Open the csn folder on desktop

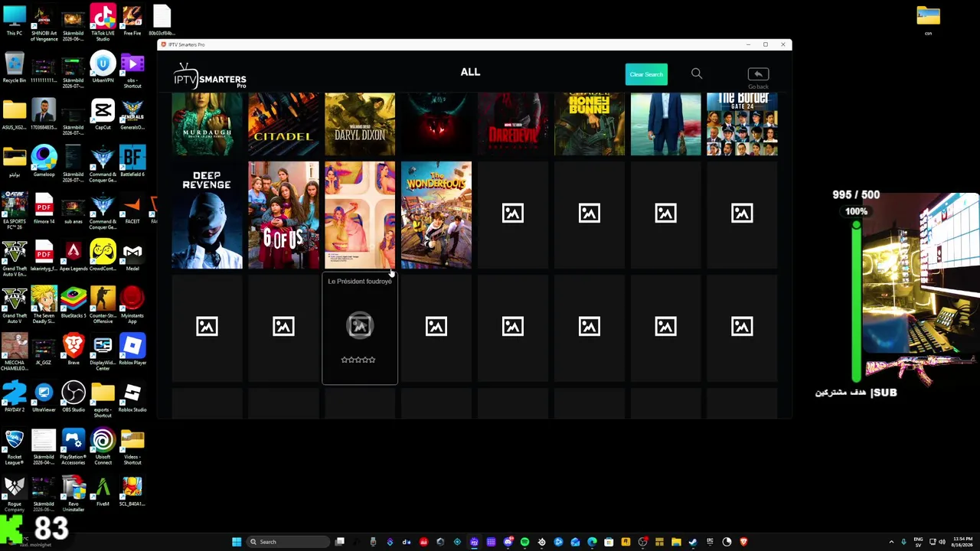pos(928,21)
